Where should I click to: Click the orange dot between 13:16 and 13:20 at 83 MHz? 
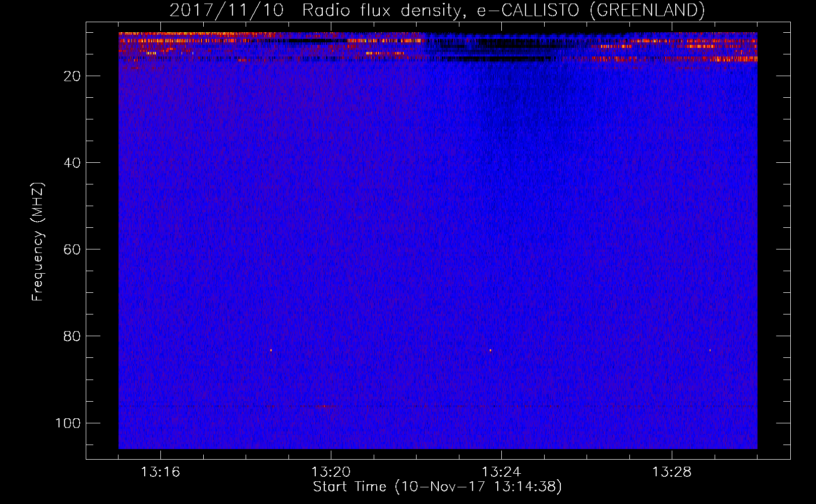(271, 350)
